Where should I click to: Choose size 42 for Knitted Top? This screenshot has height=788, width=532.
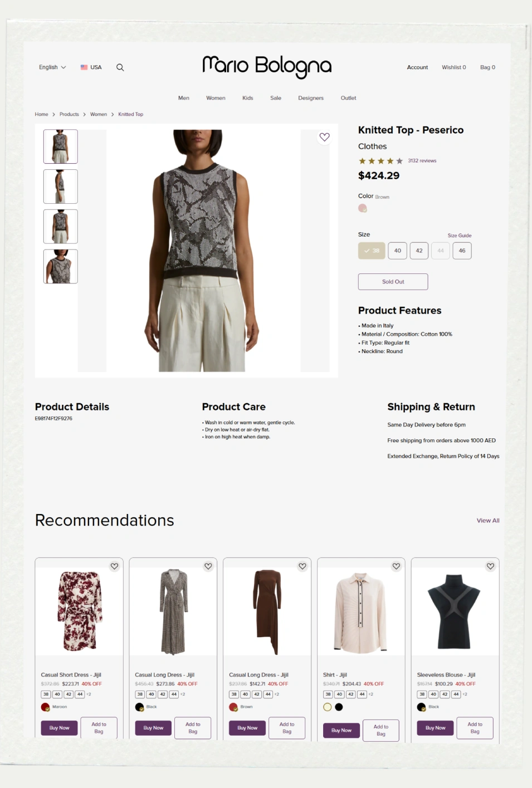click(x=419, y=251)
